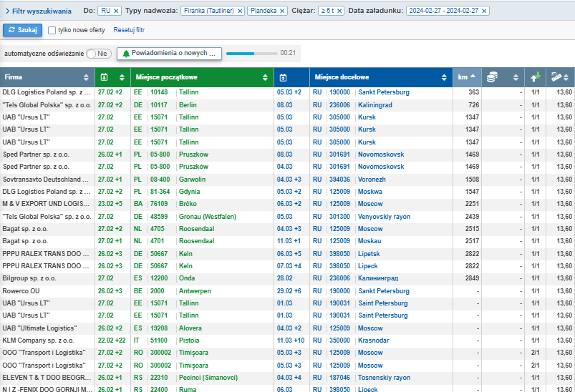Click Onda origin city
The image size is (575, 392).
point(187,278)
